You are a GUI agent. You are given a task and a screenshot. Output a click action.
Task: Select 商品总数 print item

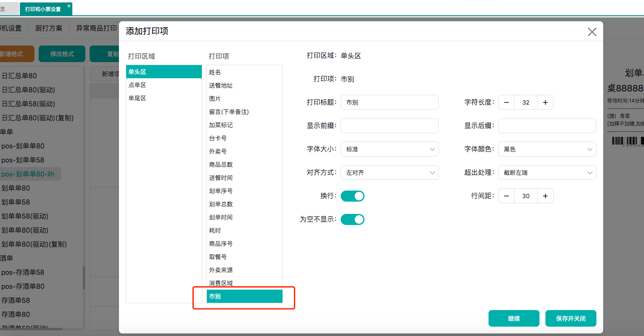(245, 165)
